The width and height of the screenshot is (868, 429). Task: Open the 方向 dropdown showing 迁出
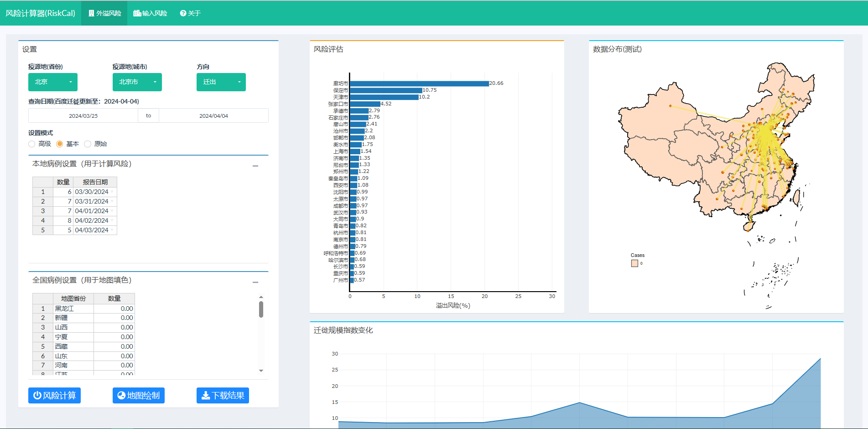(x=221, y=82)
